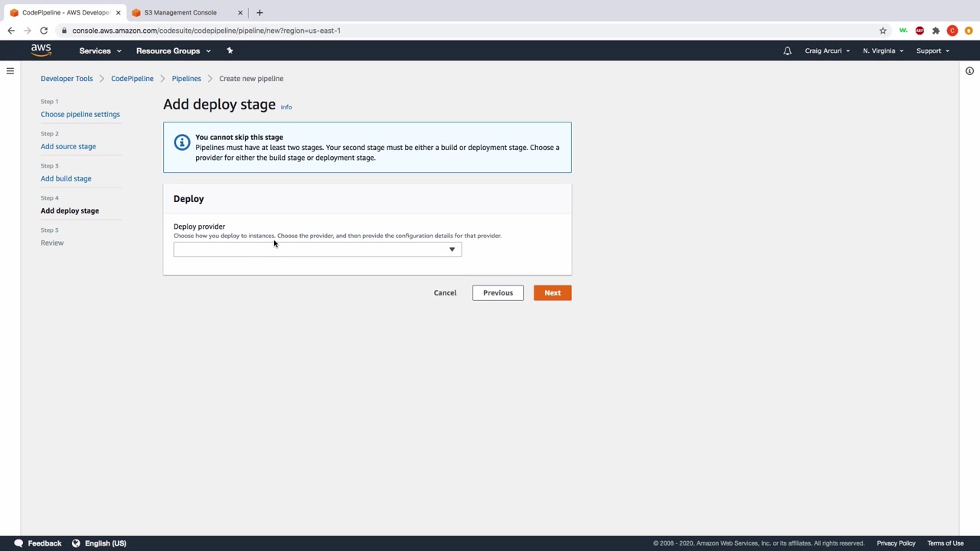Screen dimensions: 980x551
Task: Open the Terms of Use link
Action: [946, 543]
